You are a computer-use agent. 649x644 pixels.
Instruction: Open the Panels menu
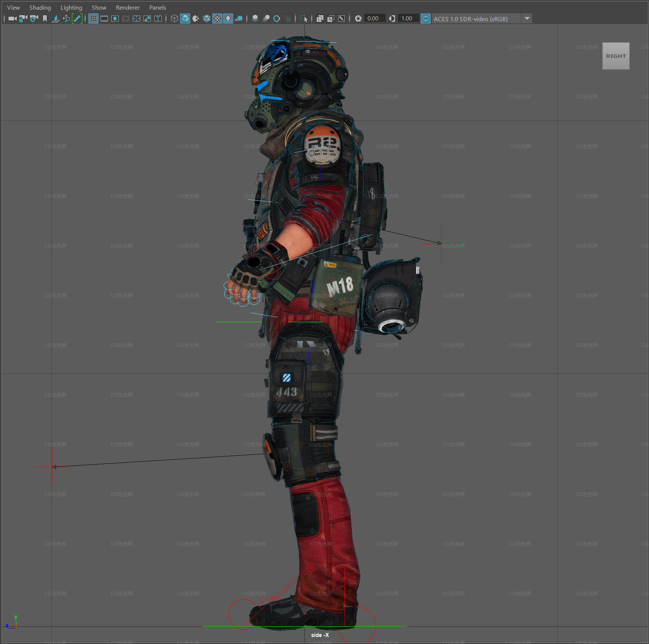(x=158, y=7)
